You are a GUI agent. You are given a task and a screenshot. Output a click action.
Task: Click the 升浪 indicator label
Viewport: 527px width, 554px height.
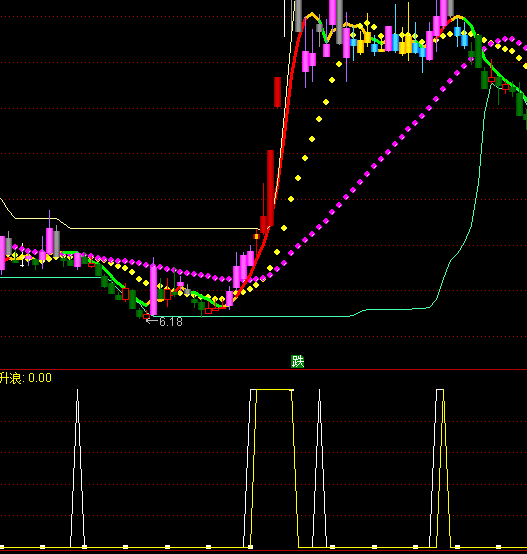point(11,378)
